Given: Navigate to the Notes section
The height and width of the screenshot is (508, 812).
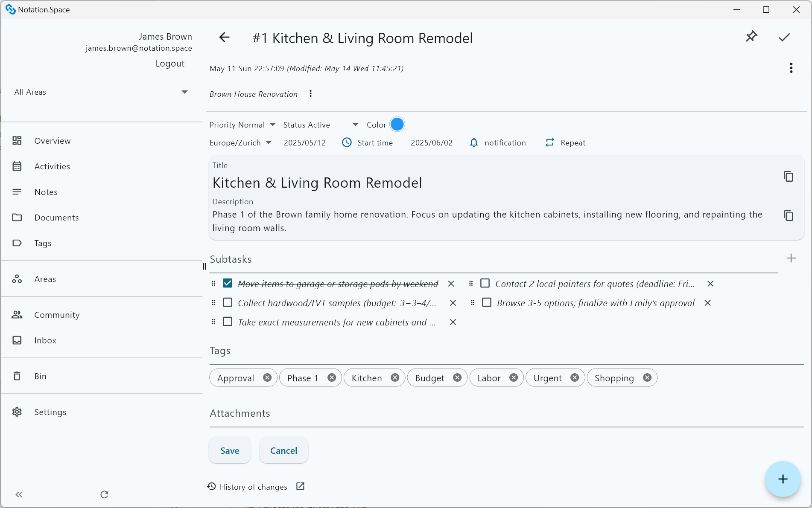Looking at the screenshot, I should pyautogui.click(x=46, y=192).
